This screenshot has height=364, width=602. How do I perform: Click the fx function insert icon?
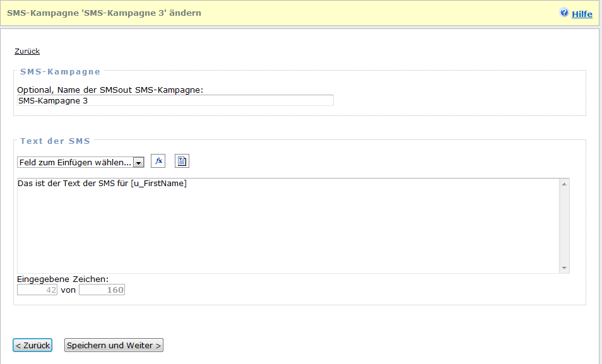click(158, 161)
